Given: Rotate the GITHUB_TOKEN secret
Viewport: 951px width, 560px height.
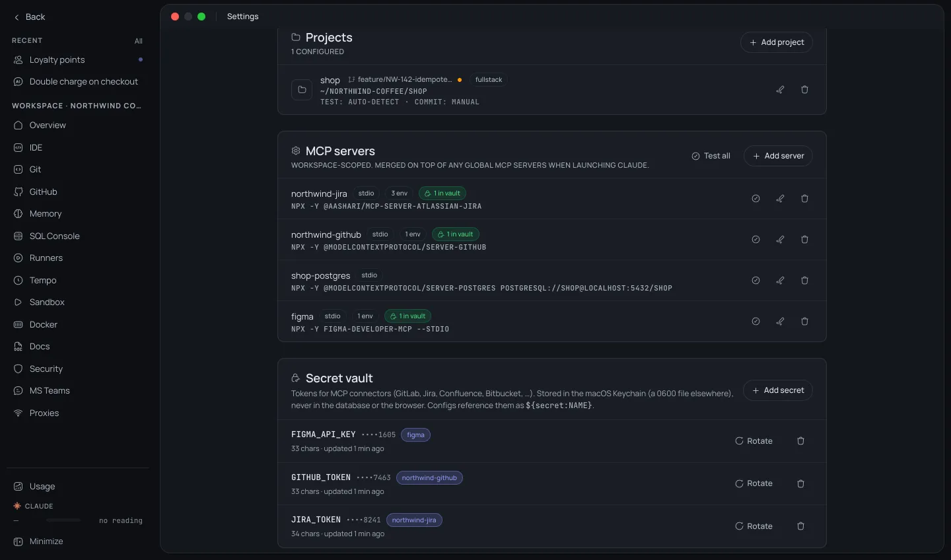Looking at the screenshot, I should [754, 484].
